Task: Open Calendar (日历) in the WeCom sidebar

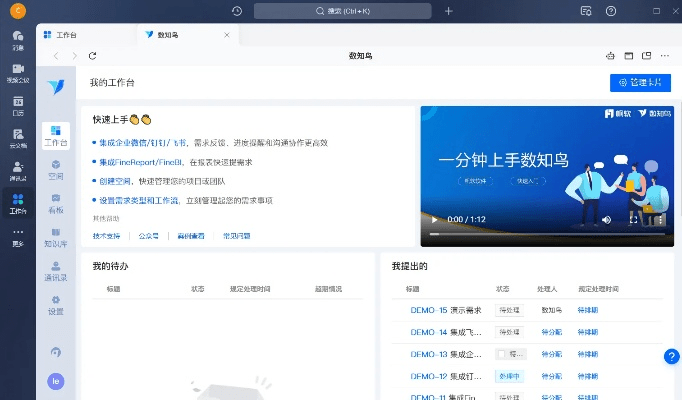Action: point(18,106)
